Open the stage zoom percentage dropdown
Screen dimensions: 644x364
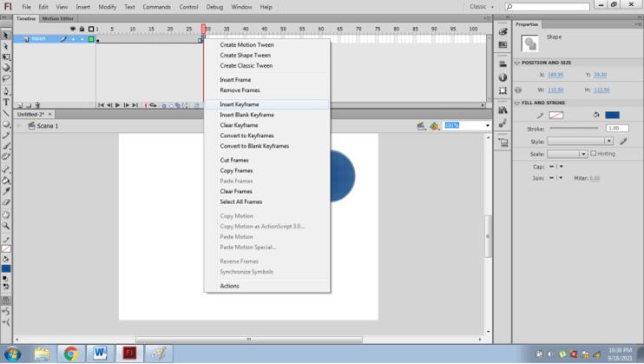[488, 125]
